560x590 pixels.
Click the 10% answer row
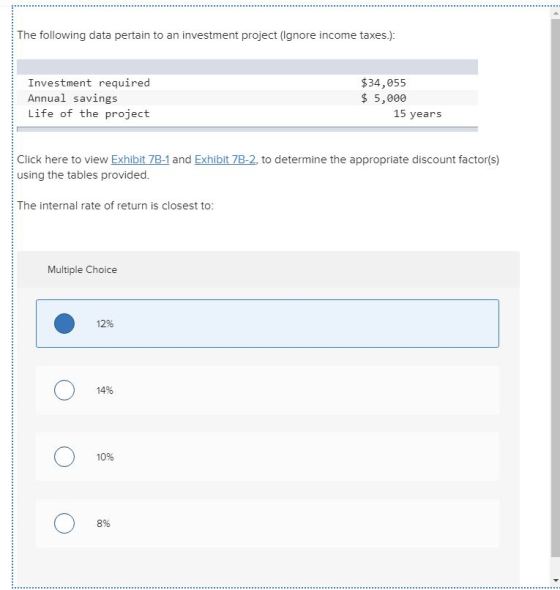click(268, 457)
